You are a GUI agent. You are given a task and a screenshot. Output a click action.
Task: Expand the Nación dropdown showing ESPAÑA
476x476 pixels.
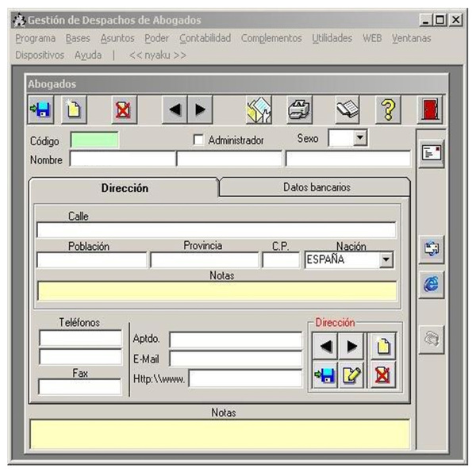[x=386, y=260]
